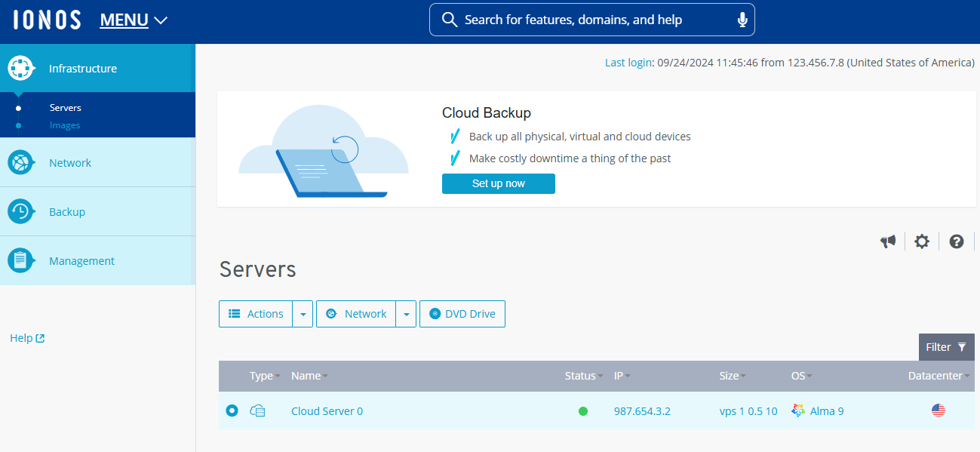The height and width of the screenshot is (452, 980).
Task: Click the US flag datacenter icon
Action: tap(938, 411)
